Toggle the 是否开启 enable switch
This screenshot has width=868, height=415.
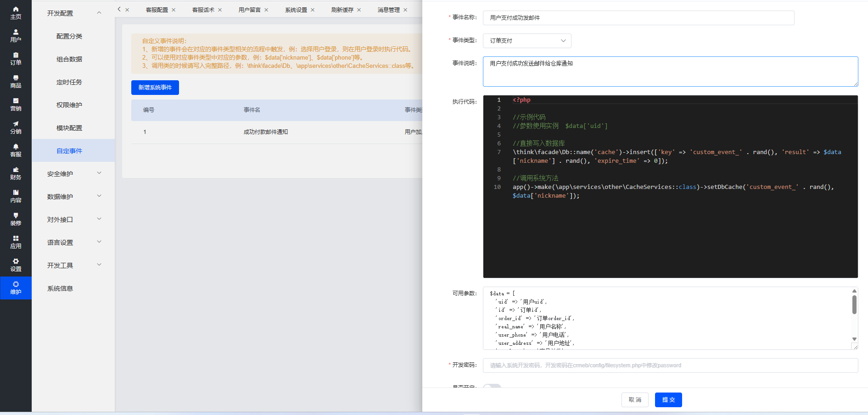tap(492, 386)
